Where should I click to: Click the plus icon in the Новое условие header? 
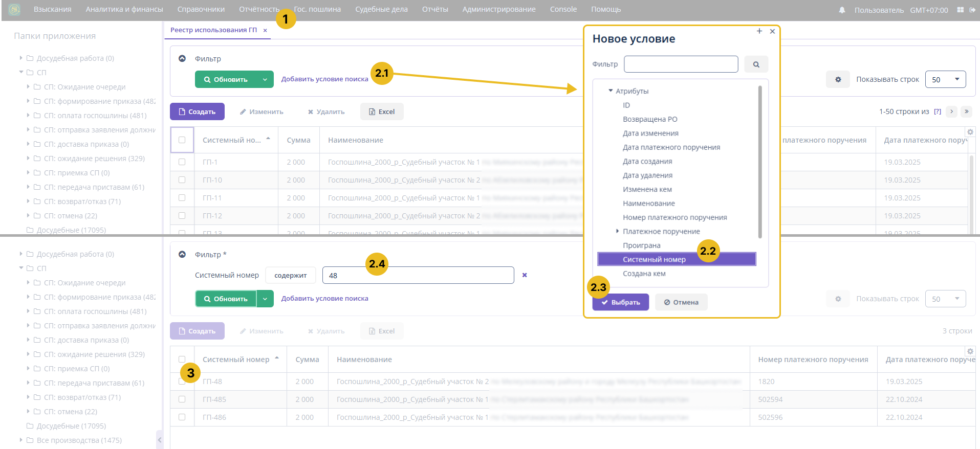pyautogui.click(x=759, y=31)
